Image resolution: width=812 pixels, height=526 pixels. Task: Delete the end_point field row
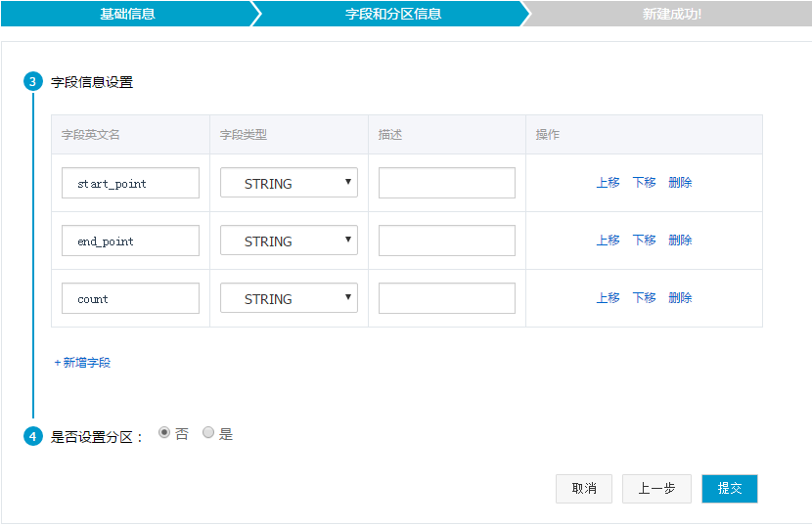click(680, 241)
